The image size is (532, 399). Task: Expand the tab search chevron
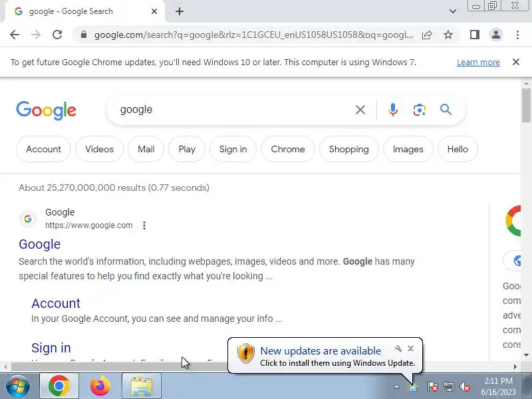point(453,11)
